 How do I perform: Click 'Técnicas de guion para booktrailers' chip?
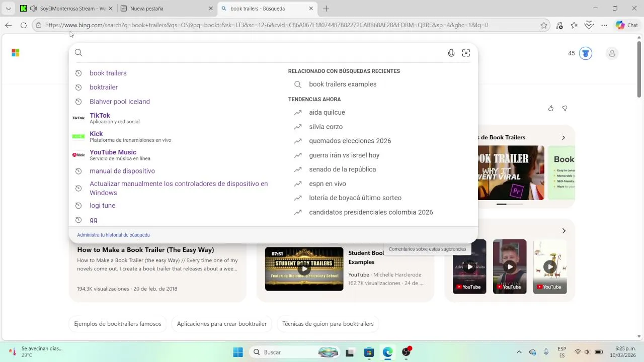328,324
